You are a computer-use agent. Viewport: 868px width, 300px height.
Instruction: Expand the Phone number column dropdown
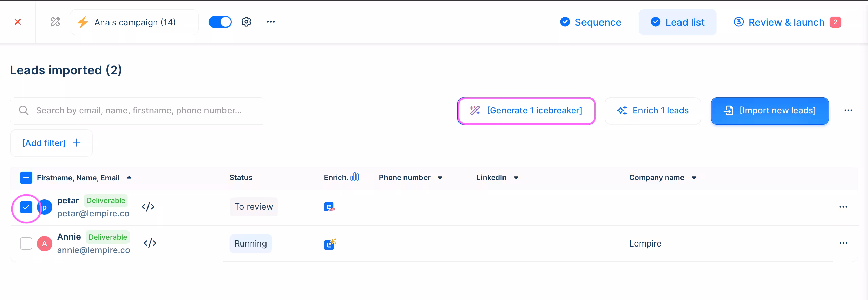(x=440, y=178)
